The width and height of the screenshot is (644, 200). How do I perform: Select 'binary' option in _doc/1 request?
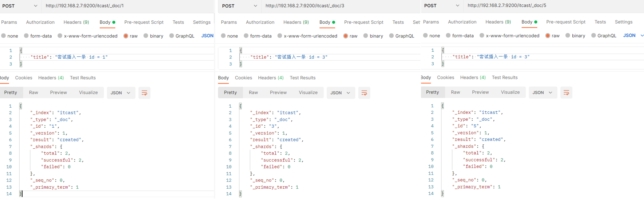tap(153, 36)
